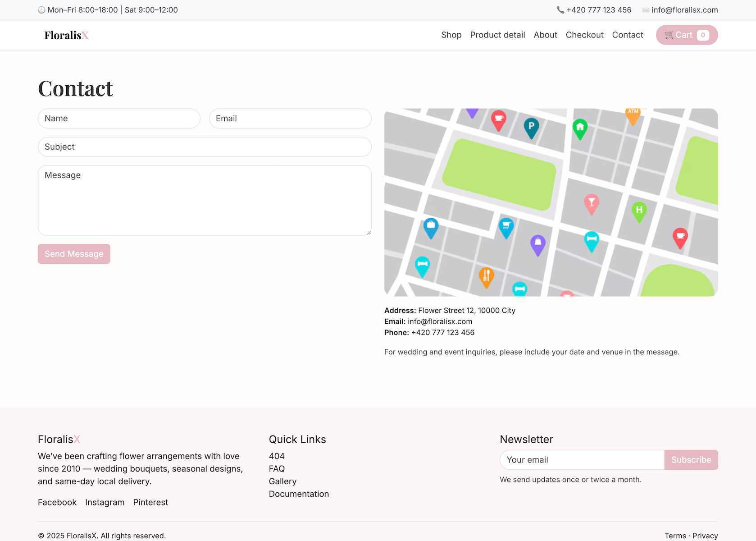Click the blue briefcase map pin
The height and width of the screenshot is (541, 756).
[431, 226]
